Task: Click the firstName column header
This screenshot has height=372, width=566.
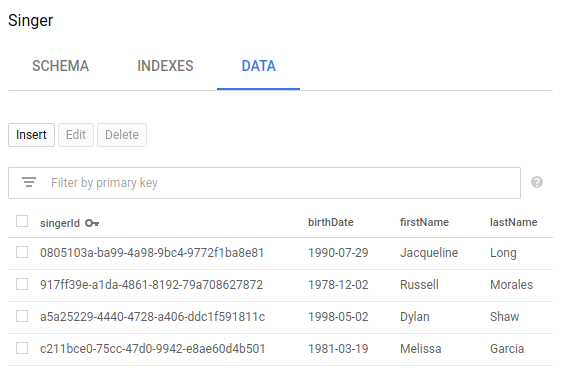Action: tap(424, 222)
